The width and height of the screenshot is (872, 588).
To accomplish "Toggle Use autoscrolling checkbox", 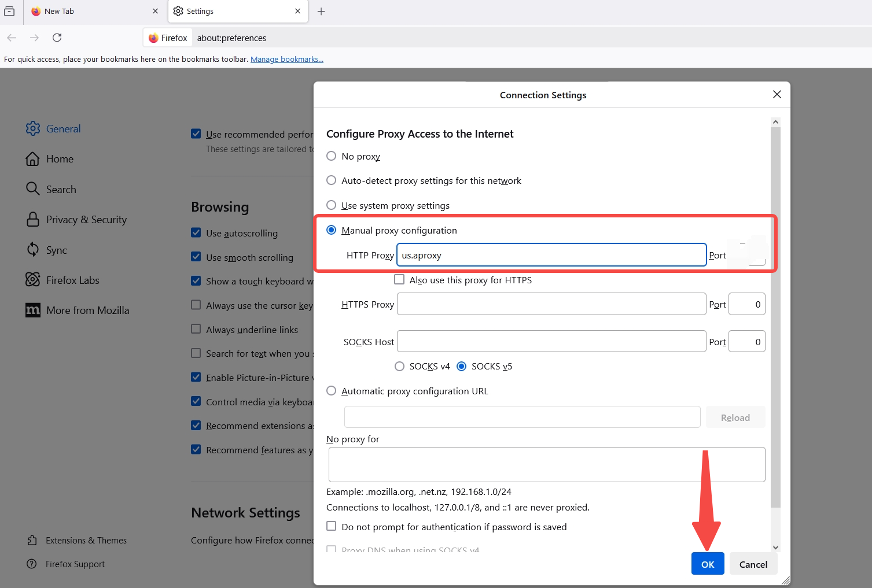I will pos(196,233).
